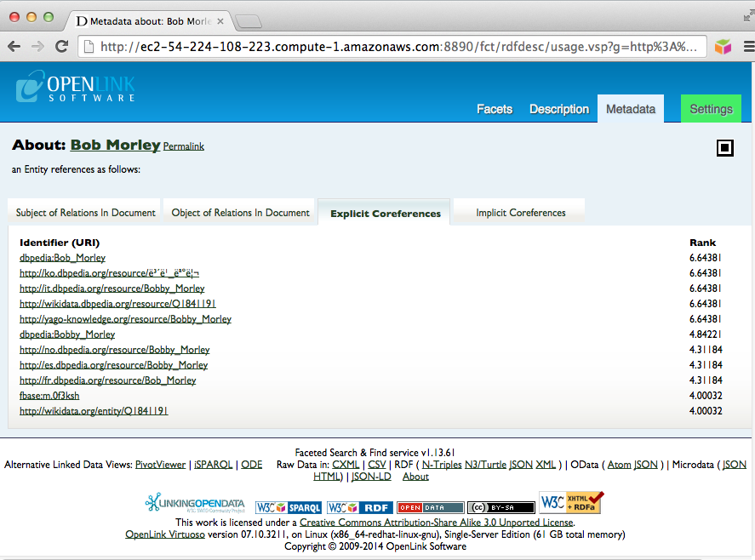755x560 pixels.
Task: Click the browser address bar
Action: [392, 47]
